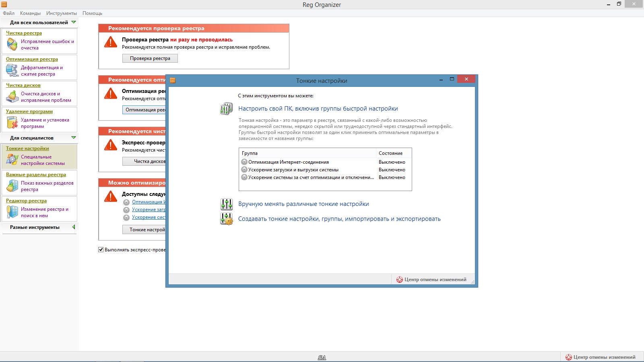Click the manual tweaks sliders icon

(227, 204)
